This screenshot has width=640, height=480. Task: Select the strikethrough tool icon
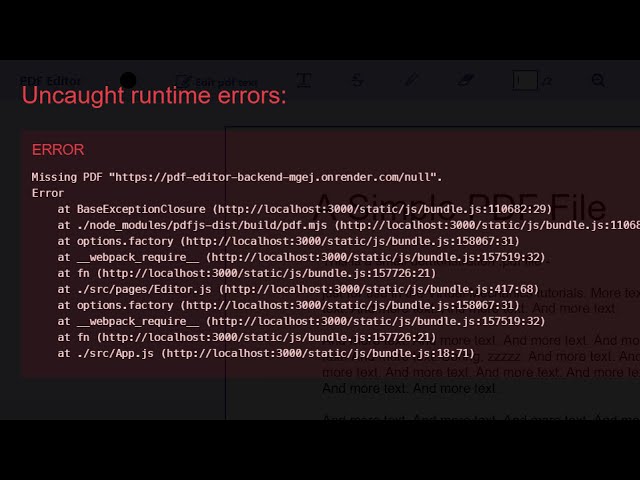click(358, 80)
